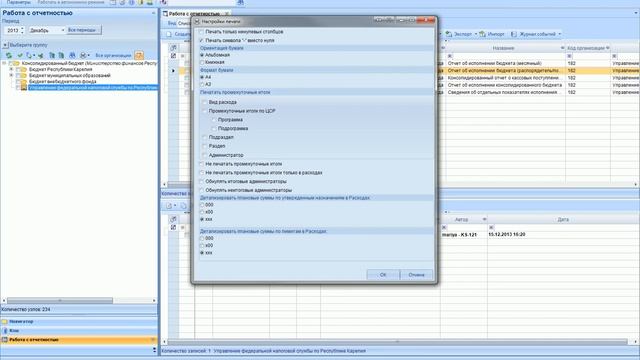This screenshot has width=640, height=360.
Task: Select Книжная paper orientation
Action: coord(202,62)
